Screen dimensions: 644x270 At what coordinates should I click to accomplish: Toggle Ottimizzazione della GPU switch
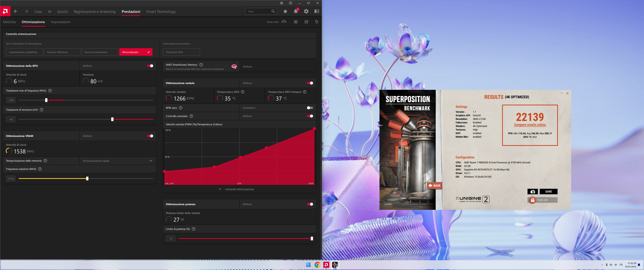click(x=150, y=66)
